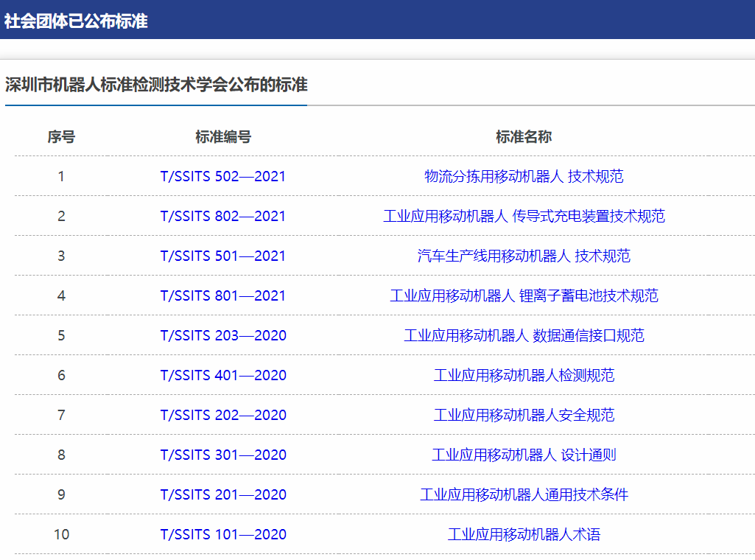Click serial number 10 cell
755x560 pixels.
[62, 534]
